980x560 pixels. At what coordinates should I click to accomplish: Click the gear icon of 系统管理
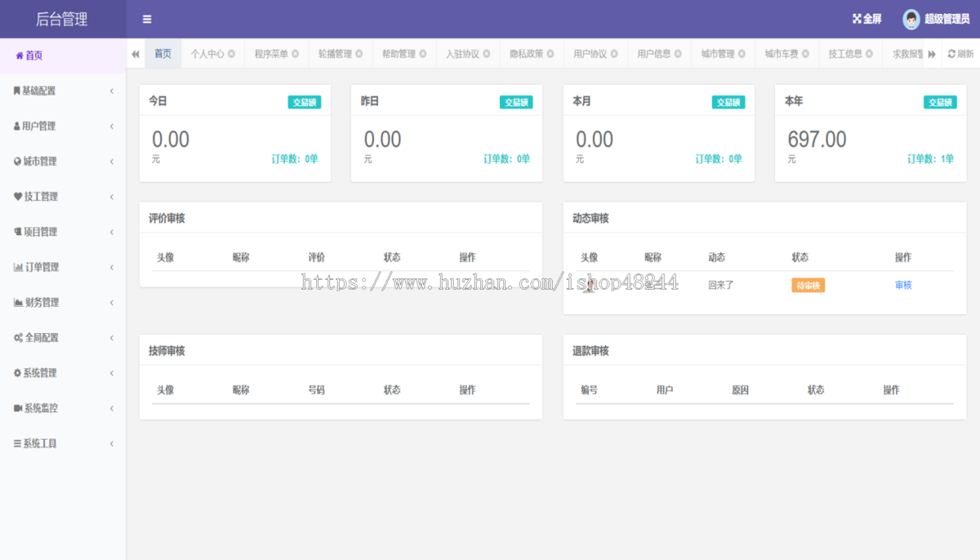coord(17,373)
